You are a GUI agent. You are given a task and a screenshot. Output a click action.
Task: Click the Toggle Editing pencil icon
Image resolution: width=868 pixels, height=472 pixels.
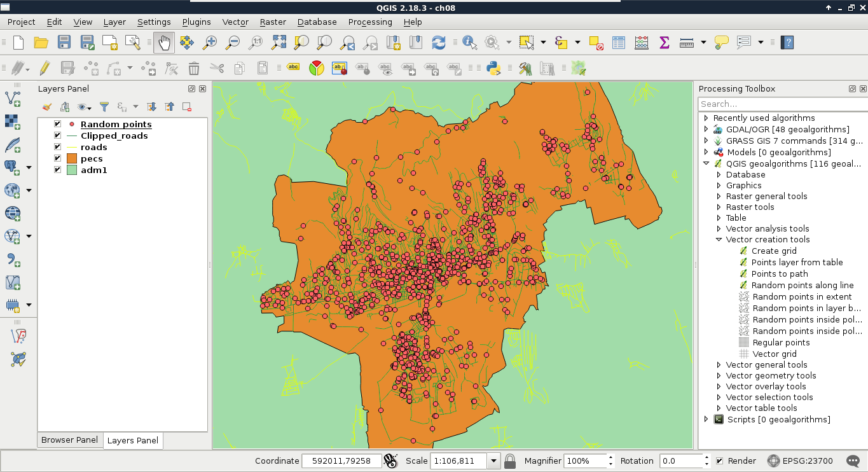point(45,68)
